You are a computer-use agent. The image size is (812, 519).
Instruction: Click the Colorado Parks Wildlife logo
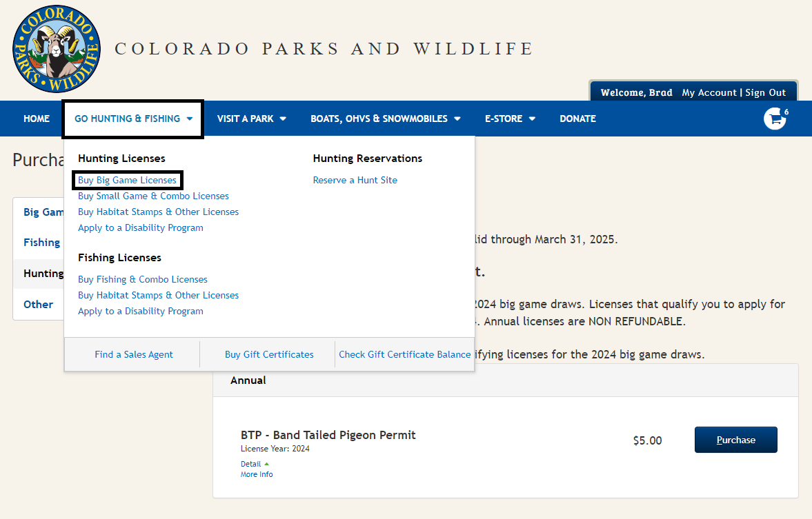point(57,49)
